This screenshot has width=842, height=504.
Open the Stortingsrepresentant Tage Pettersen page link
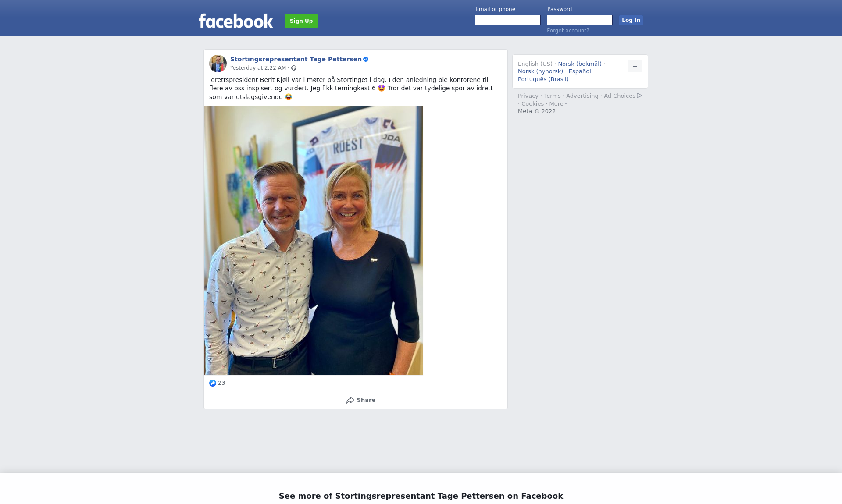(x=296, y=59)
